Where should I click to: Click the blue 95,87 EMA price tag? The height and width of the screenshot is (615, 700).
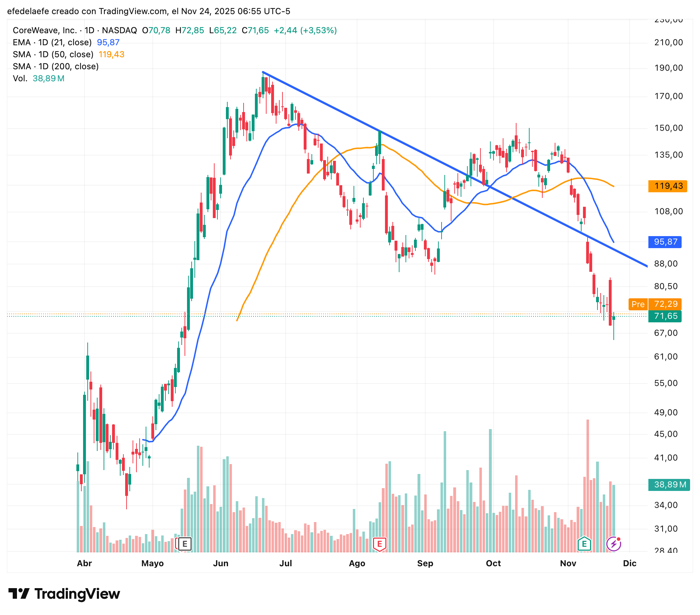pos(665,242)
